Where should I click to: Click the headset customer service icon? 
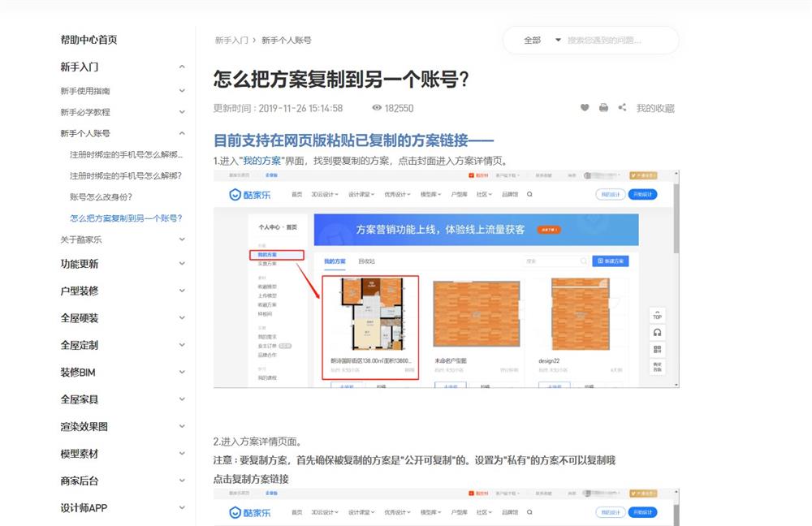[657, 332]
